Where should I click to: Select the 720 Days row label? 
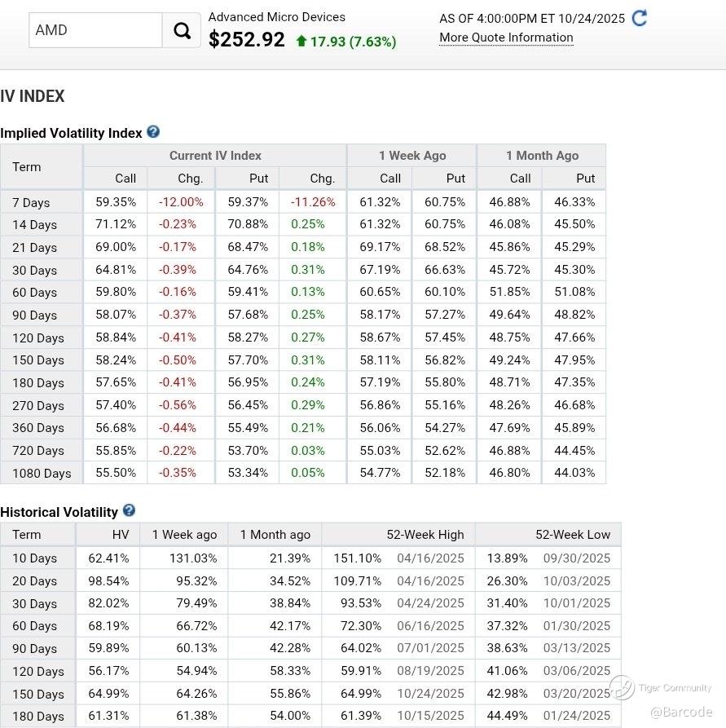(38, 451)
